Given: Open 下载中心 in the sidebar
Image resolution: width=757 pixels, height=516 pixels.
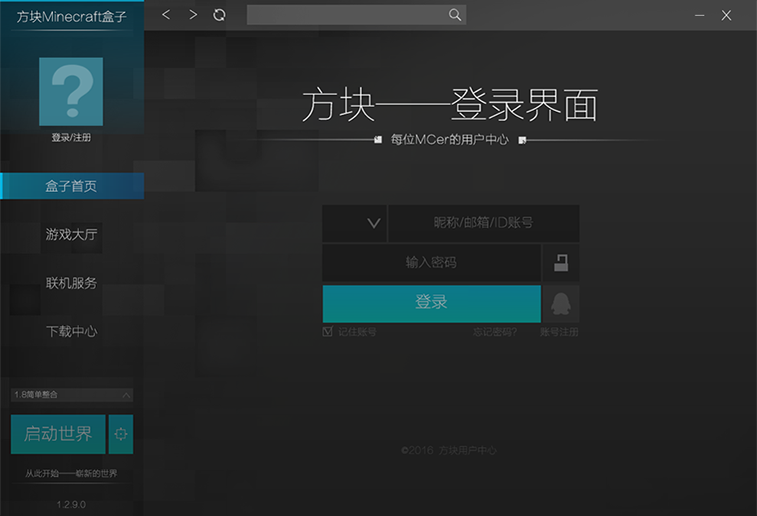Looking at the screenshot, I should (71, 331).
